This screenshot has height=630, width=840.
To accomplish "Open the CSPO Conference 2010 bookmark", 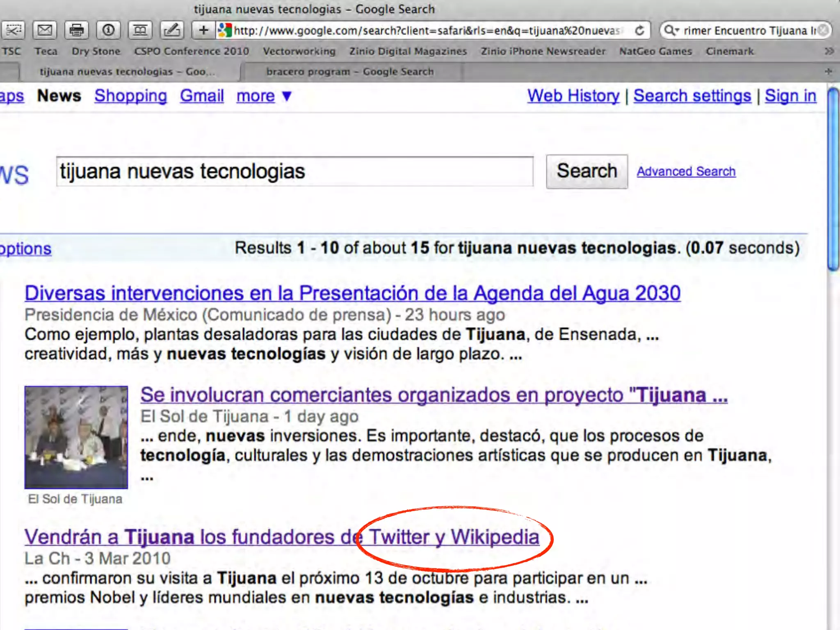I will [192, 51].
